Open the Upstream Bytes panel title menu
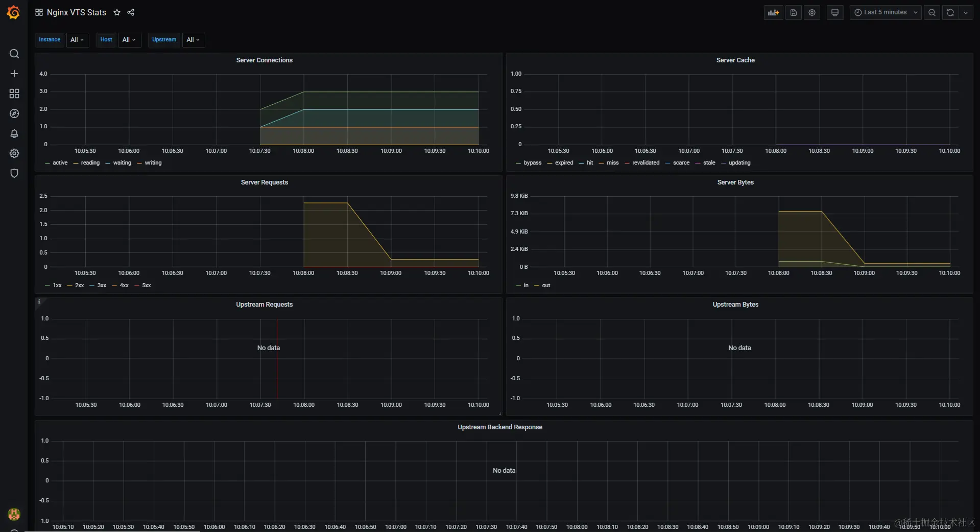Viewport: 980px width, 532px height. tap(735, 305)
